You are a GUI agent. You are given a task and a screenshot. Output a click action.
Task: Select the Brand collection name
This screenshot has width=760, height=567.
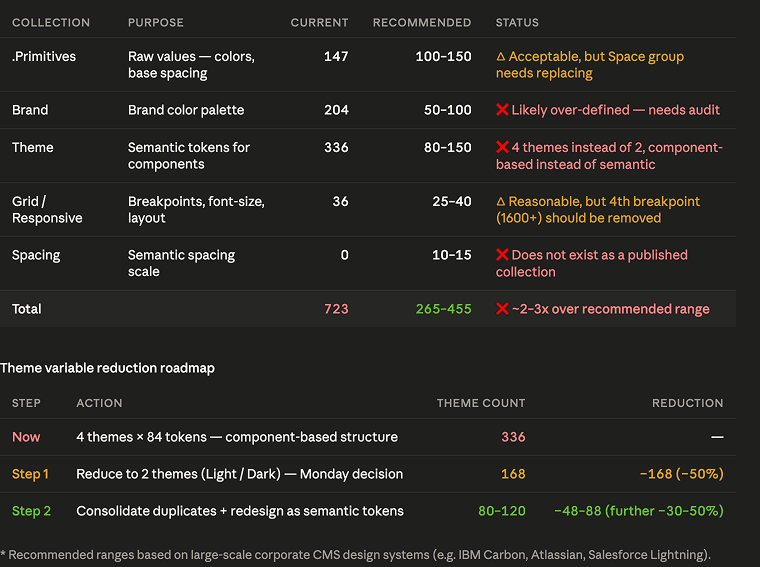point(30,110)
